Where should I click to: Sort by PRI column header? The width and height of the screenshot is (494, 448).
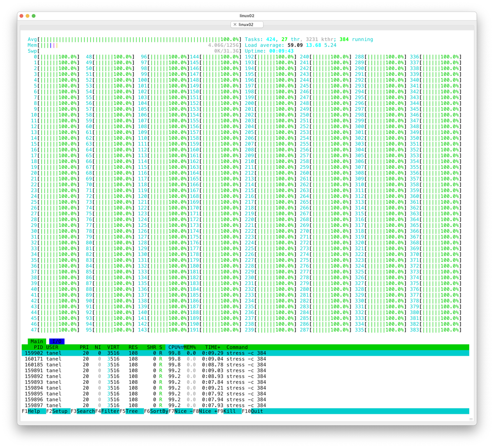(84, 347)
